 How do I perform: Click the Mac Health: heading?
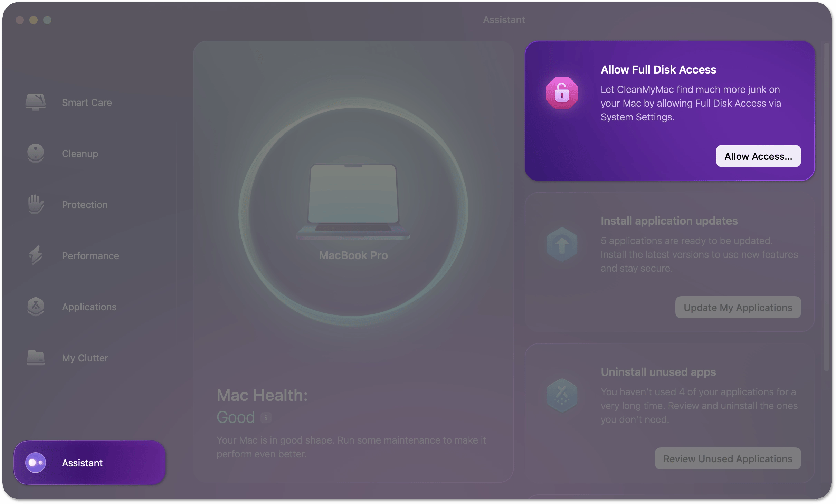click(262, 395)
